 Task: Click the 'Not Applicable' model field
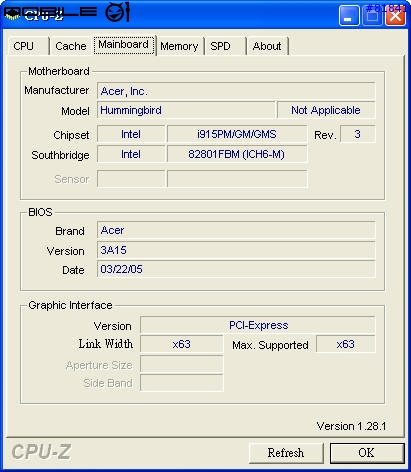coord(326,110)
